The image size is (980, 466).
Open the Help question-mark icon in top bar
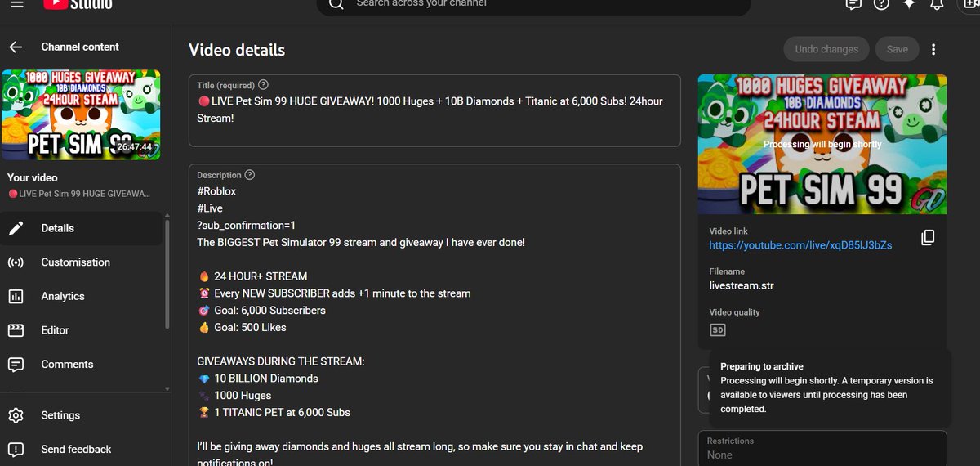click(881, 3)
